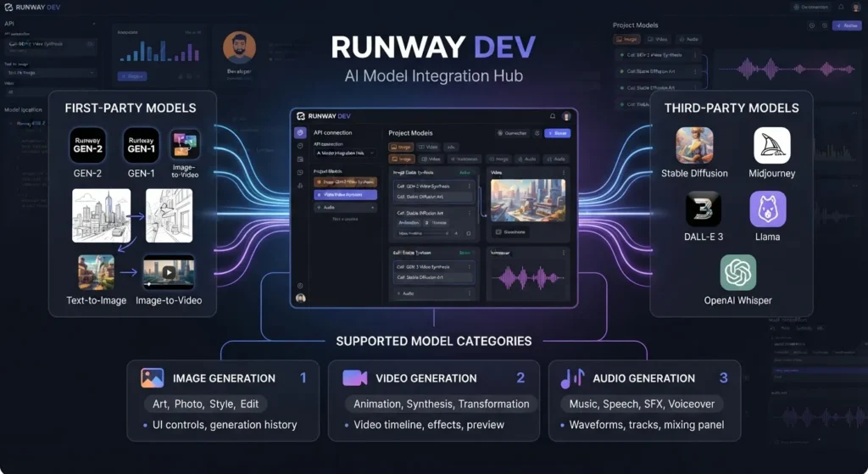Open three-dot menu on Video preview card
Viewport: 868px width, 474px height.
point(564,173)
